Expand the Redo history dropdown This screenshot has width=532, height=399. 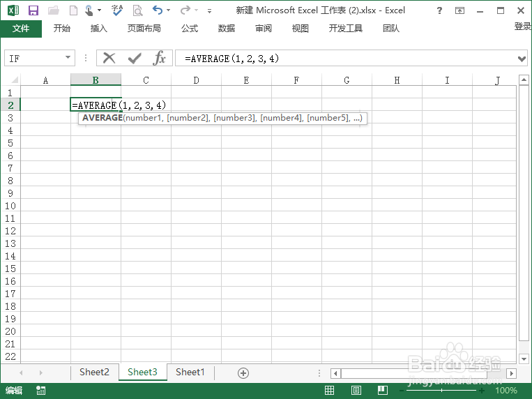click(x=196, y=10)
